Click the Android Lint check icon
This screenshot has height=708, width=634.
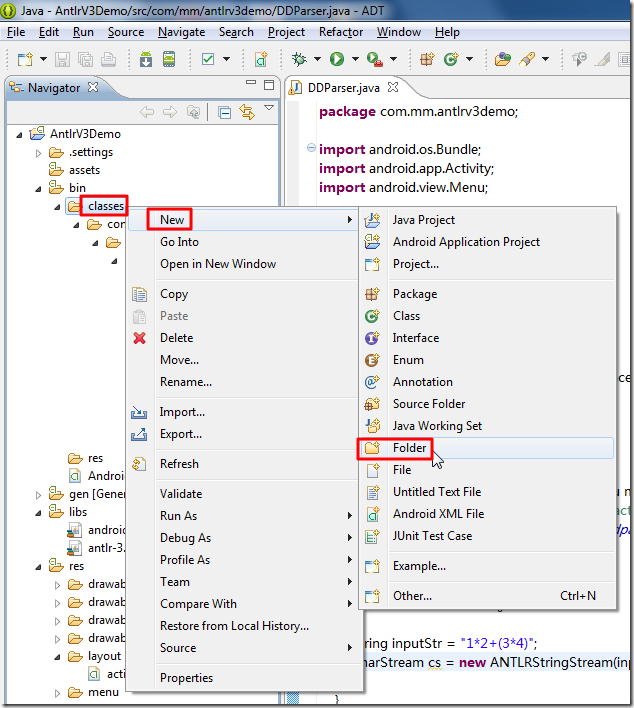pos(208,59)
